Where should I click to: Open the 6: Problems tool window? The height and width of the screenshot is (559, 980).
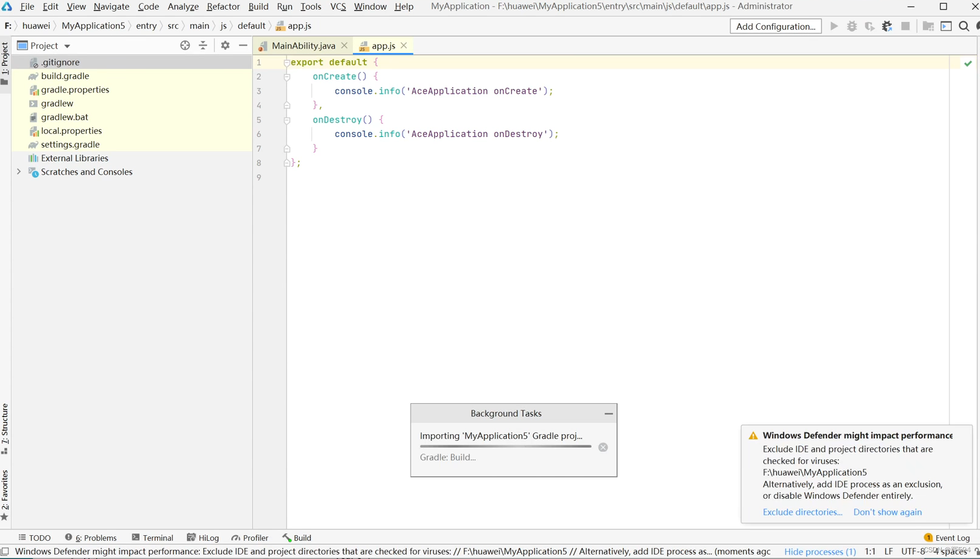[91, 538]
